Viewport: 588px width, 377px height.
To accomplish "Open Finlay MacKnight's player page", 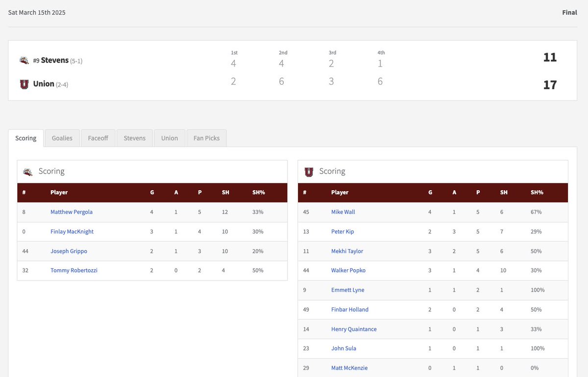I will coord(72,232).
